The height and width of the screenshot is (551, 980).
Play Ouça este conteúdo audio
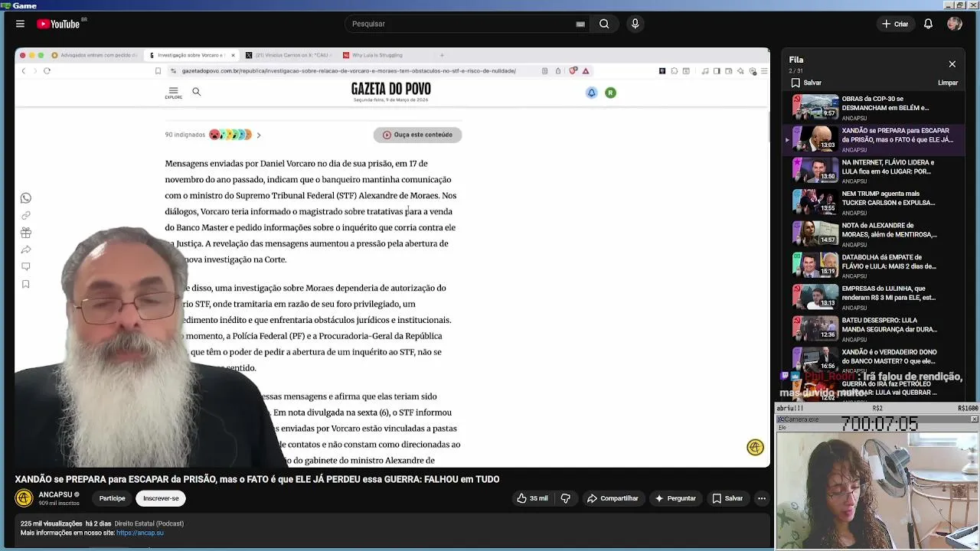pyautogui.click(x=417, y=135)
